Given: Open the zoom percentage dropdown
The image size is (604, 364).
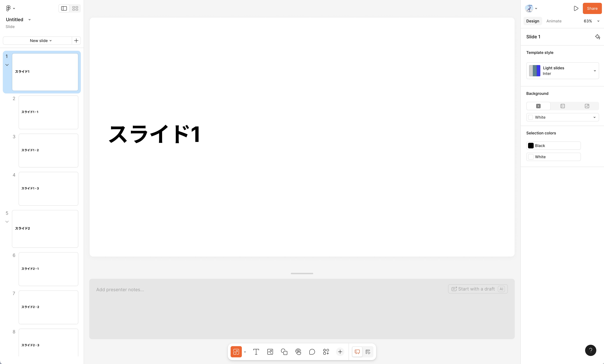Looking at the screenshot, I should (x=591, y=21).
